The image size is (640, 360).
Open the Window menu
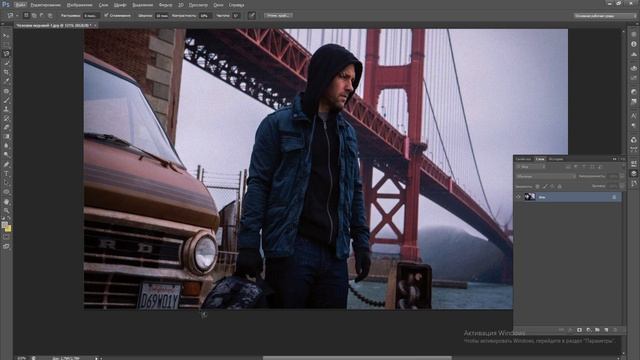tap(218, 5)
